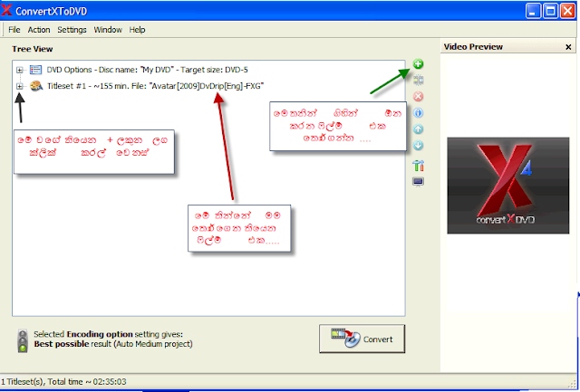Move item up with the up arrow icon
Screen dimensions: 580x392
point(418,129)
